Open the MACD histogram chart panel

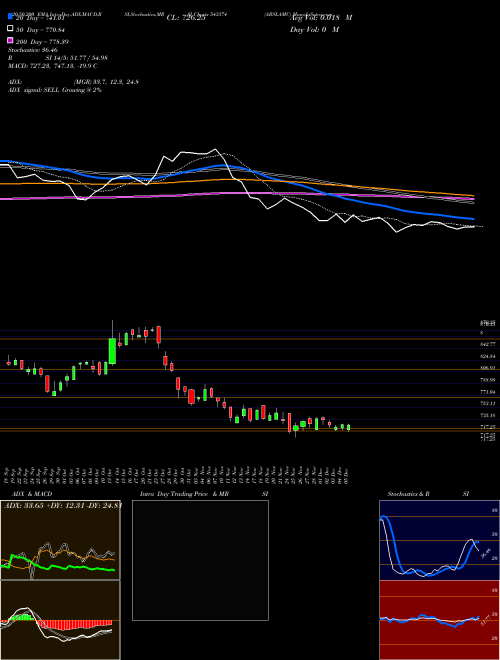pos(60,620)
